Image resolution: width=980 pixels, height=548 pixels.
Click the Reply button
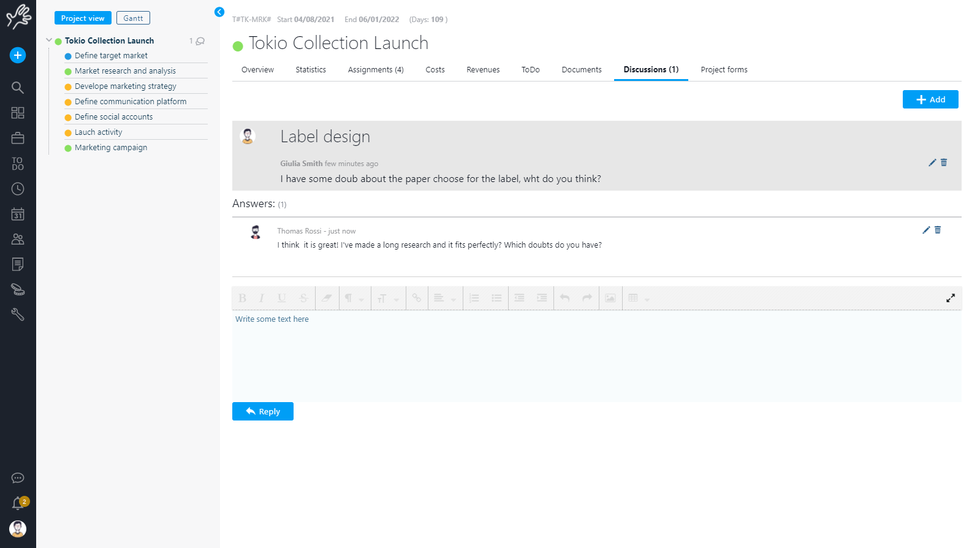coord(263,411)
